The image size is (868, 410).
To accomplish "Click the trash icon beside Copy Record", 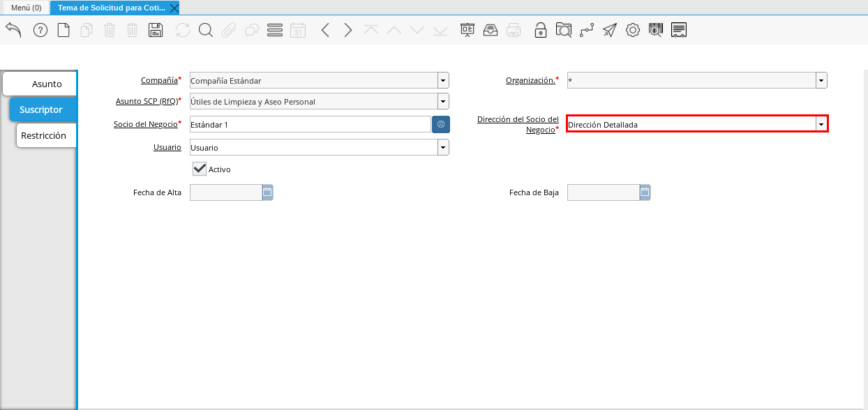I will pyautogui.click(x=110, y=30).
